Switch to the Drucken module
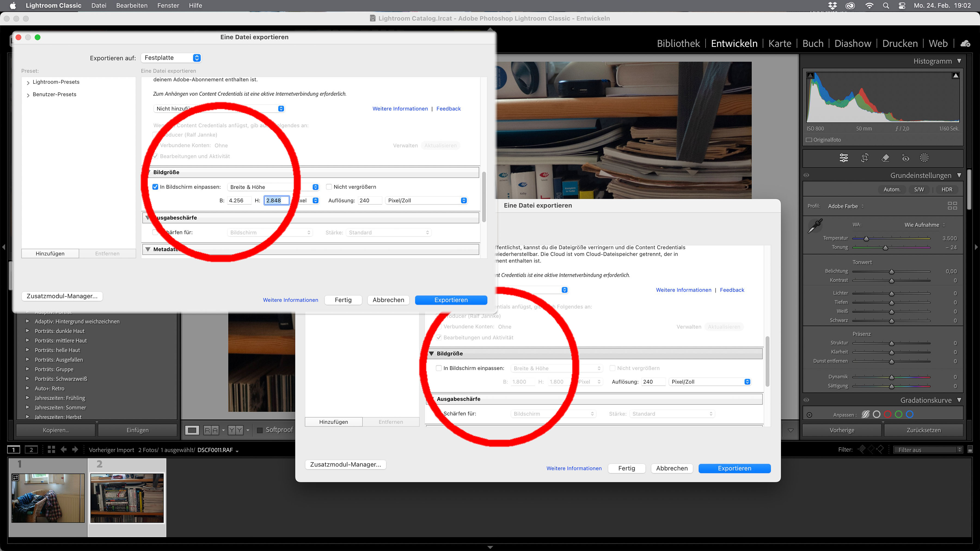The width and height of the screenshot is (980, 551). (900, 44)
